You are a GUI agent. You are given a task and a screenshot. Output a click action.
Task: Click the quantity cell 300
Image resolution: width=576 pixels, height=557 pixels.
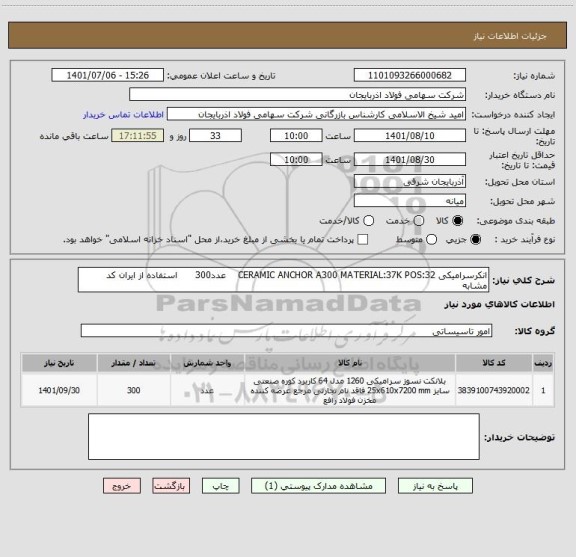click(x=134, y=390)
